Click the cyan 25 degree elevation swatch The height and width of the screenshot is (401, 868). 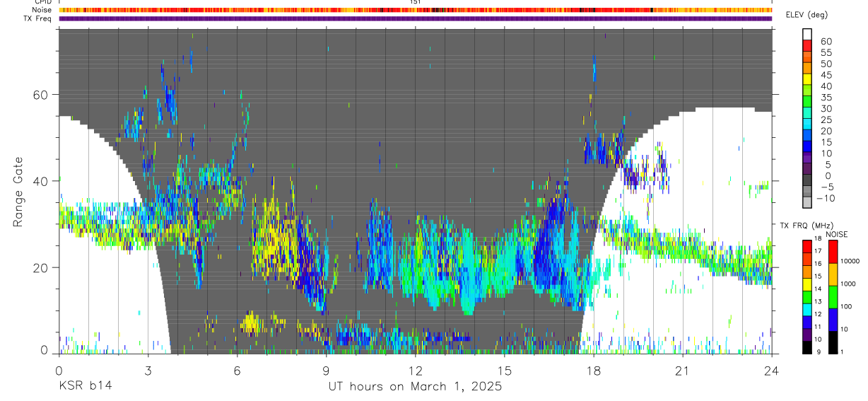807,125
